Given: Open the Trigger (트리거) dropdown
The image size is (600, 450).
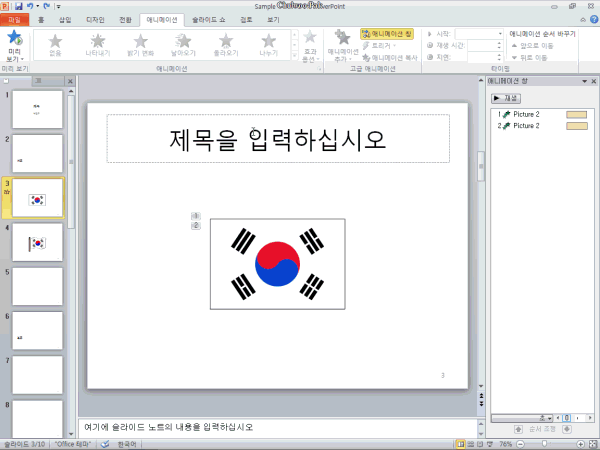Looking at the screenshot, I should (x=379, y=46).
